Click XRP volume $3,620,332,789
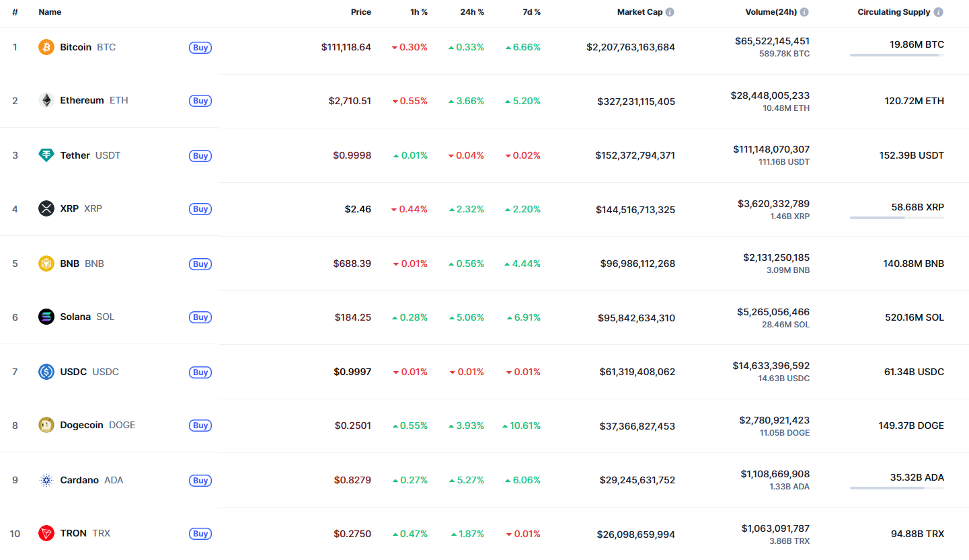 [773, 204]
